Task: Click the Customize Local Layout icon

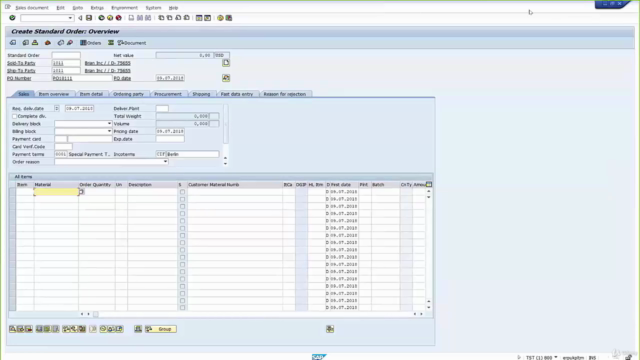Action: coord(229,18)
